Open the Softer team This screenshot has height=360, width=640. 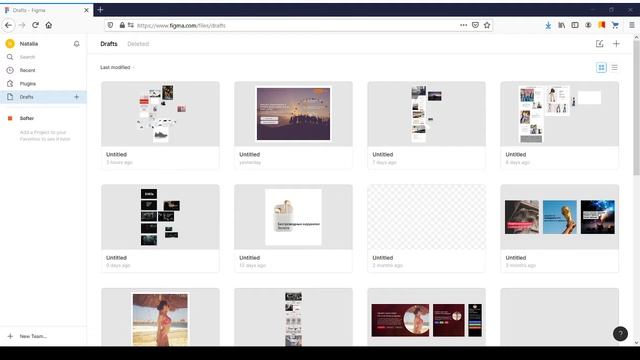pos(27,118)
